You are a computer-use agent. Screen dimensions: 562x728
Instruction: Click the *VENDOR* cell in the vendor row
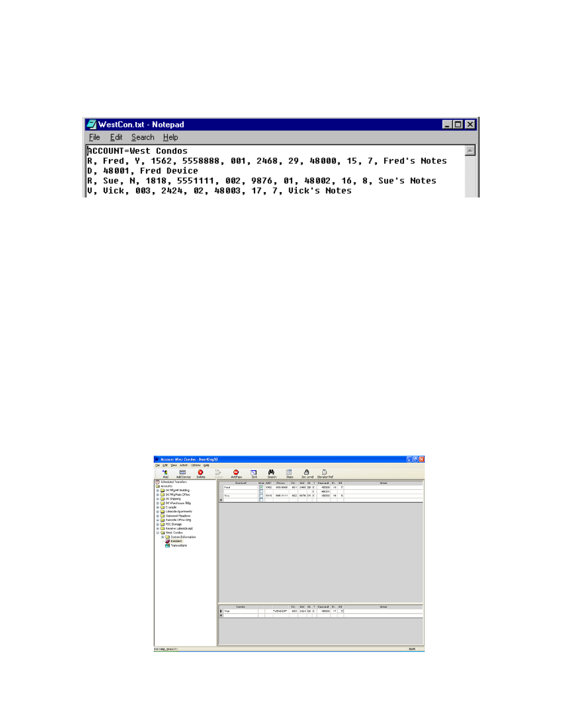pos(280,611)
